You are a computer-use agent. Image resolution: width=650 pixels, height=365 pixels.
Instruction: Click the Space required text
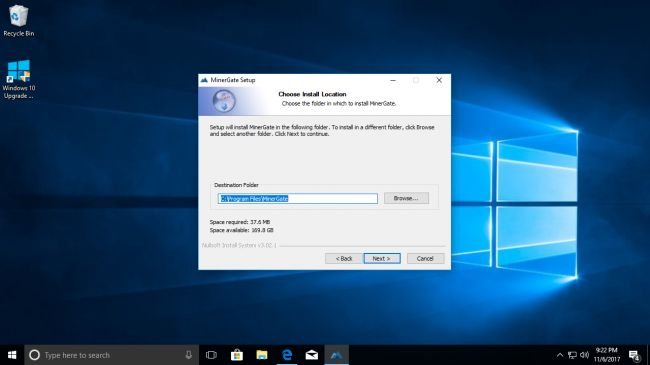pyautogui.click(x=240, y=222)
